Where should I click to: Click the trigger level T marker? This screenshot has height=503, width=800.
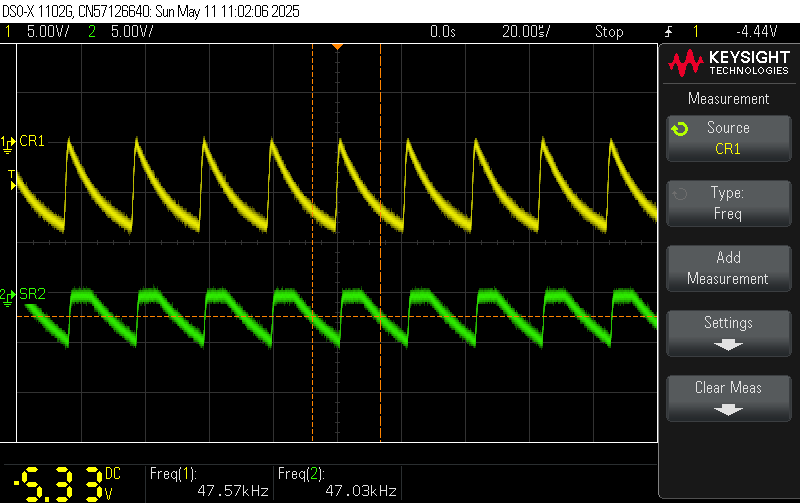(x=12, y=181)
